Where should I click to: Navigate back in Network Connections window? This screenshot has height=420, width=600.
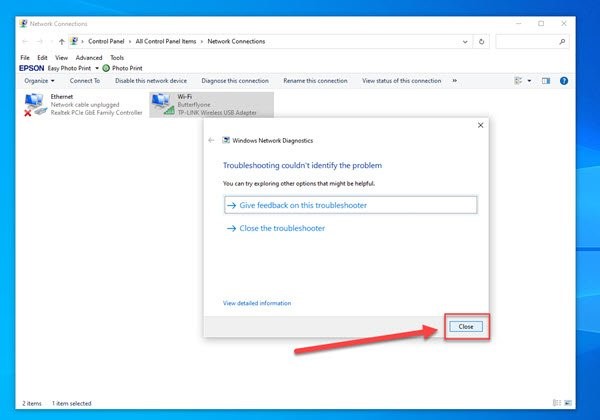click(x=25, y=41)
